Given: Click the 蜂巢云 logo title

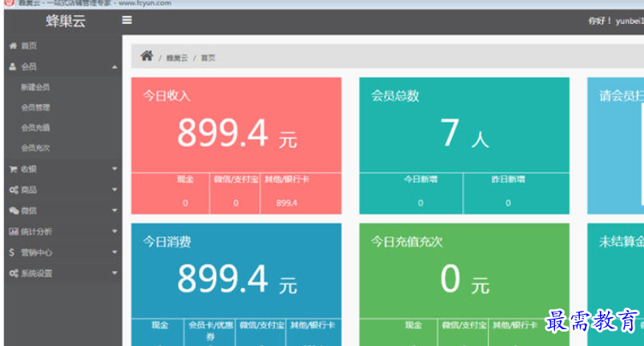Looking at the screenshot, I should coord(65,22).
